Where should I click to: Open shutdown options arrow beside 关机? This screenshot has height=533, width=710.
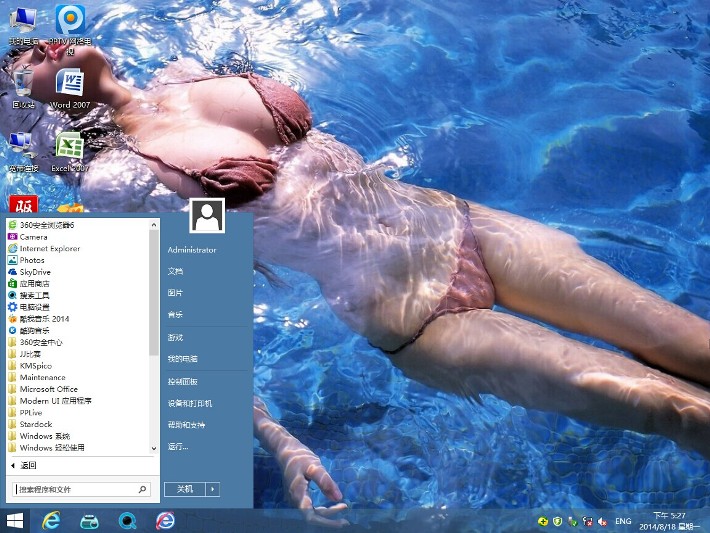coord(213,489)
